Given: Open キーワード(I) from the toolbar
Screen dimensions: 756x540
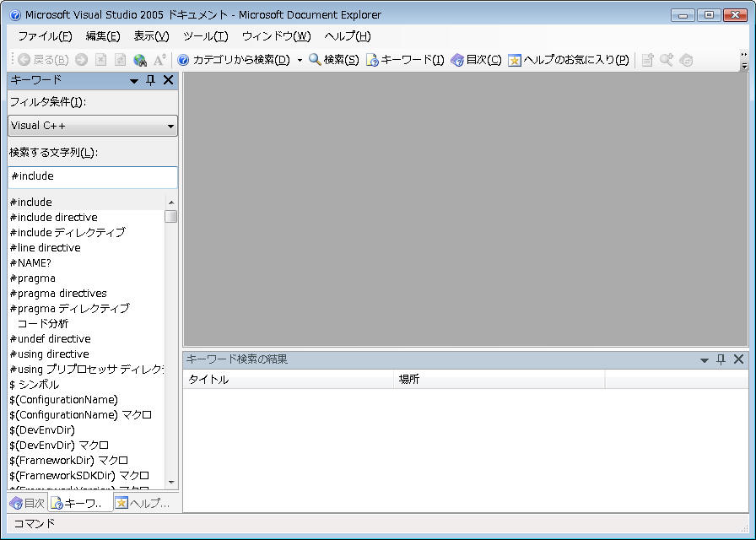Looking at the screenshot, I should pos(405,60).
